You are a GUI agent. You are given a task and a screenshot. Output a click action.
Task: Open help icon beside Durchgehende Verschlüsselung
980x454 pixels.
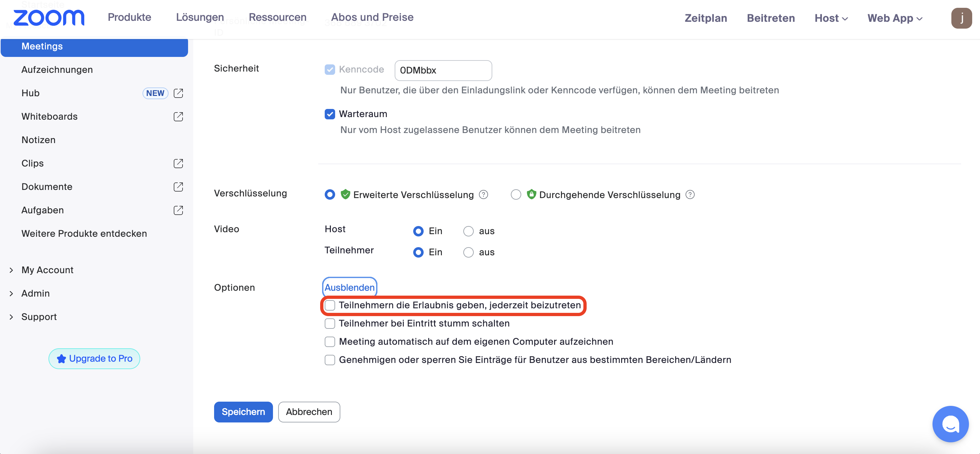click(x=690, y=195)
